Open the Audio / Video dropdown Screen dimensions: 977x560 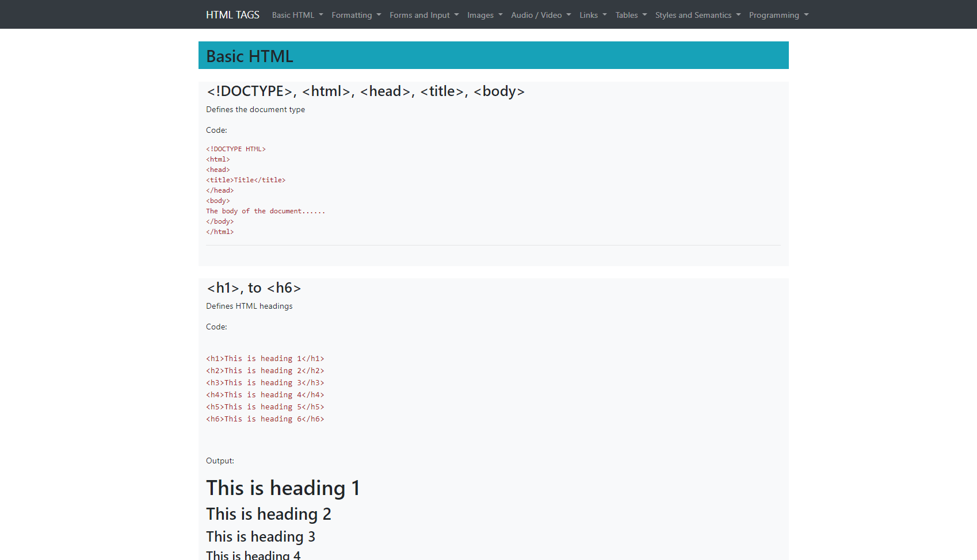click(x=541, y=15)
